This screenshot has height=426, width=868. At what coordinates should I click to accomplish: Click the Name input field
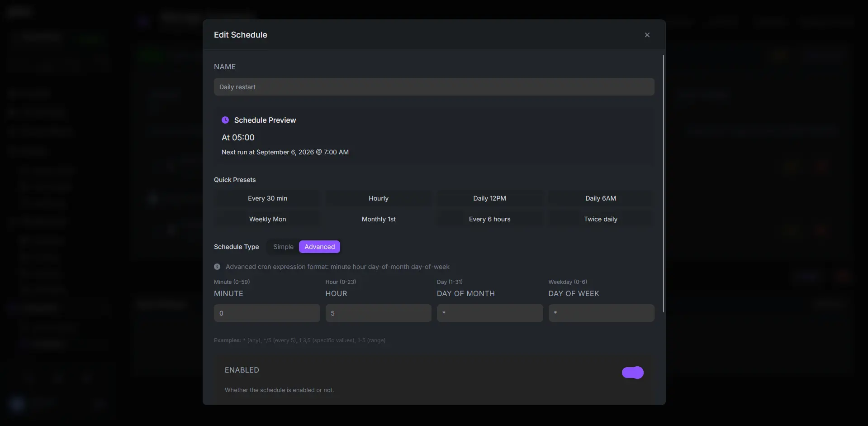pos(434,87)
